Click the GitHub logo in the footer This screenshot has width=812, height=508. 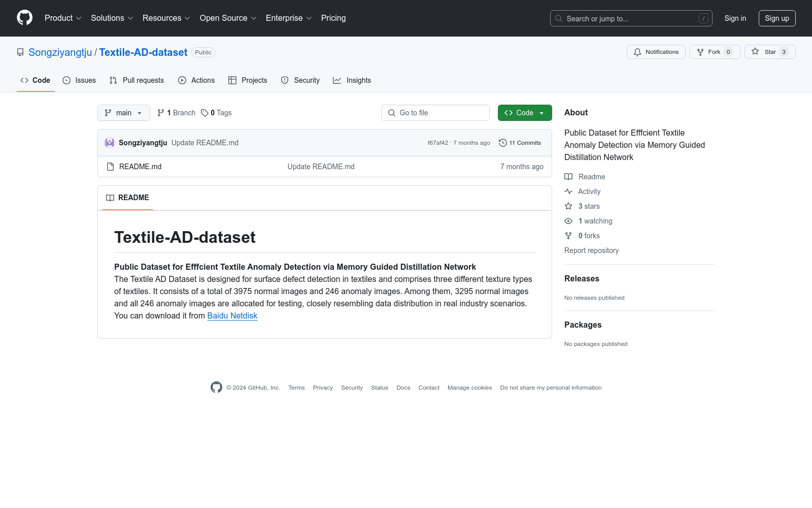216,388
